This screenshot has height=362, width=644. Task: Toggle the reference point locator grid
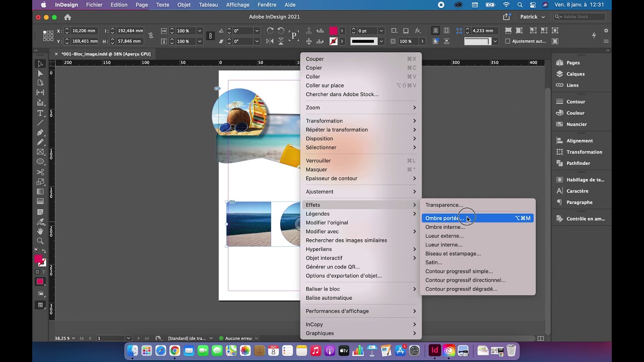click(48, 36)
